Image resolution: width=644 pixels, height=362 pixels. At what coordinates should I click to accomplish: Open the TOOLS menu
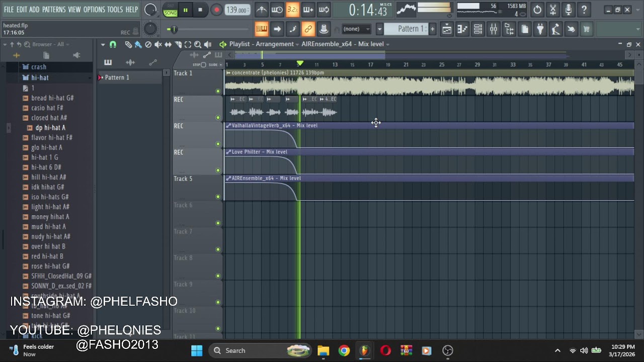(115, 10)
